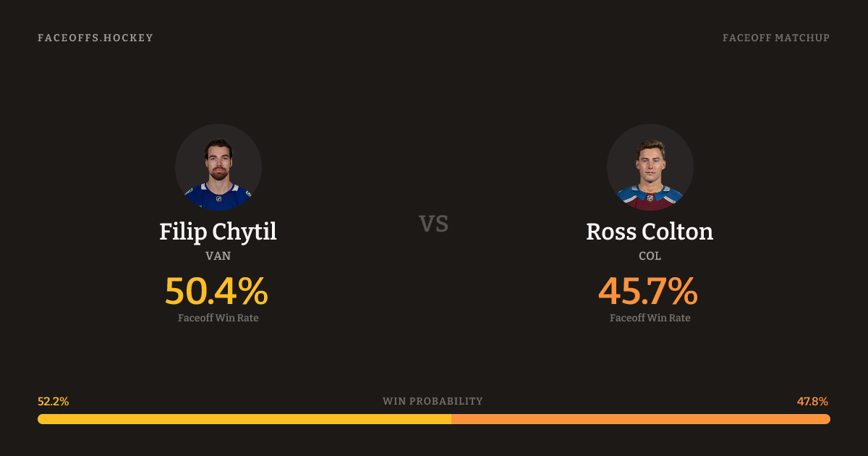
Task: Click Colton's 45.7% faceoff figure
Action: tap(648, 291)
